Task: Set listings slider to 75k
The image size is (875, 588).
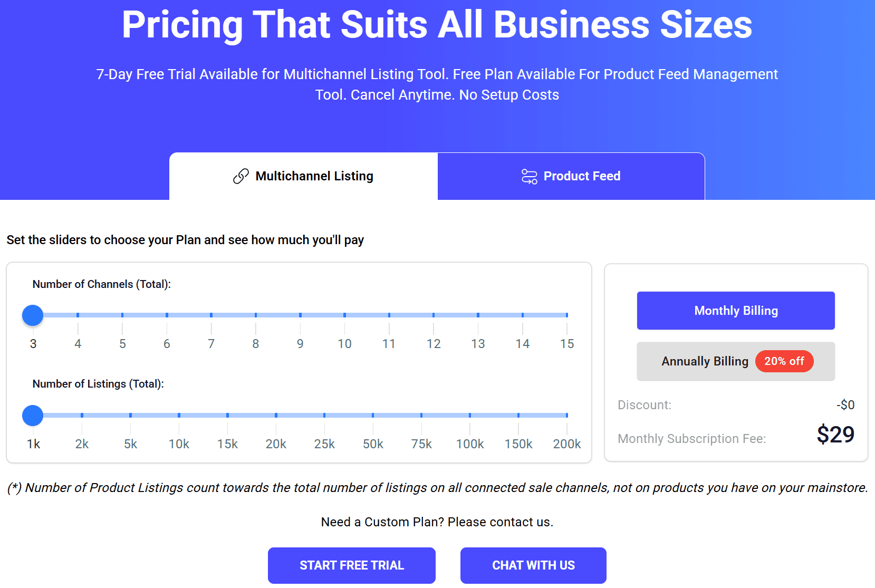Action: [x=421, y=415]
